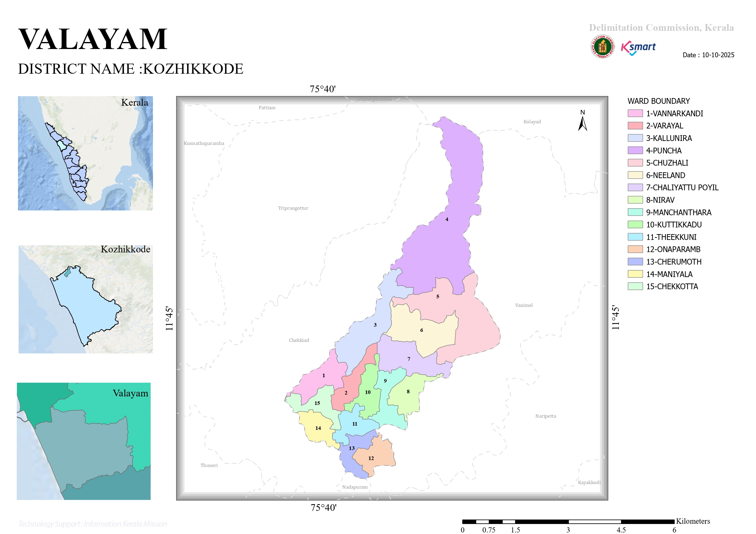
Task: Click ward number 13 on the map
Action: [x=352, y=448]
